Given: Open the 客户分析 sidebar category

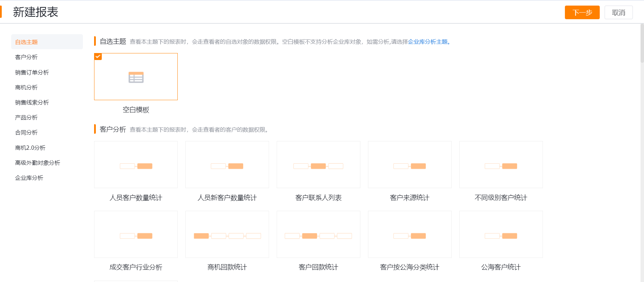Looking at the screenshot, I should click(26, 57).
